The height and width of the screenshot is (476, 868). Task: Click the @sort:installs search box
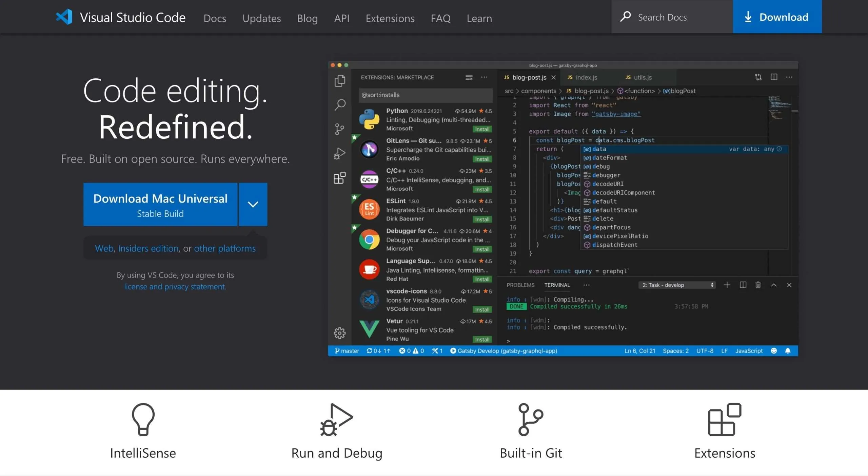[426, 95]
